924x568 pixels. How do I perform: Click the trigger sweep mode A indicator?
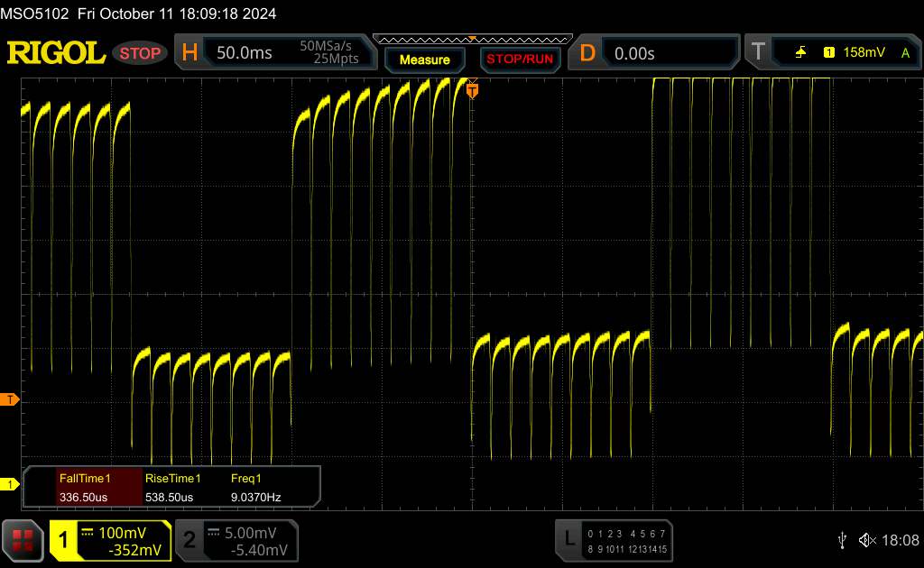tap(905, 53)
